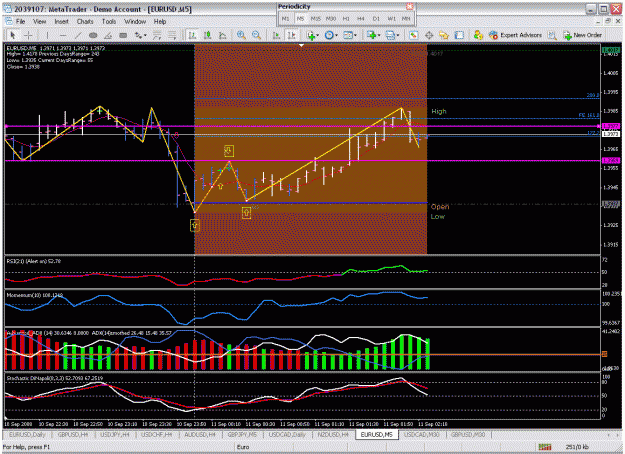
Task: Toggle chart shift button
Action: (291, 35)
